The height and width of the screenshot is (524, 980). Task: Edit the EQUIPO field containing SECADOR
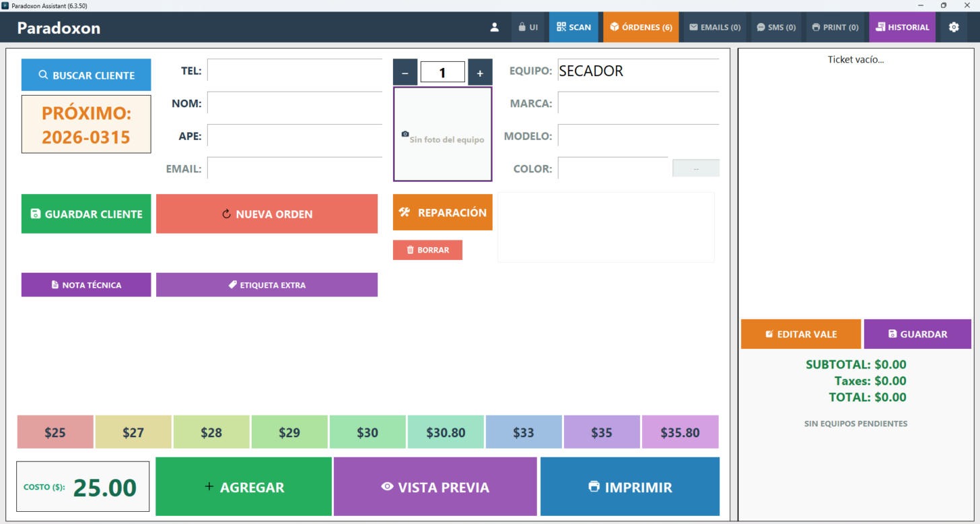(638, 70)
